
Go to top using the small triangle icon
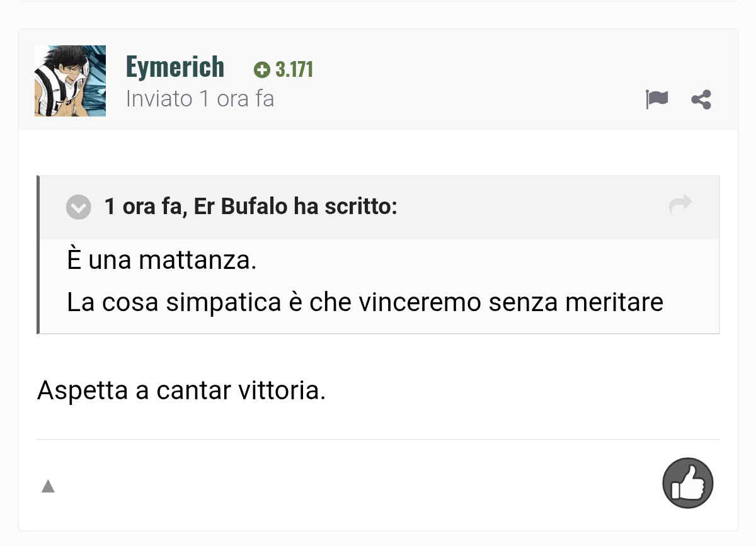coord(48,486)
